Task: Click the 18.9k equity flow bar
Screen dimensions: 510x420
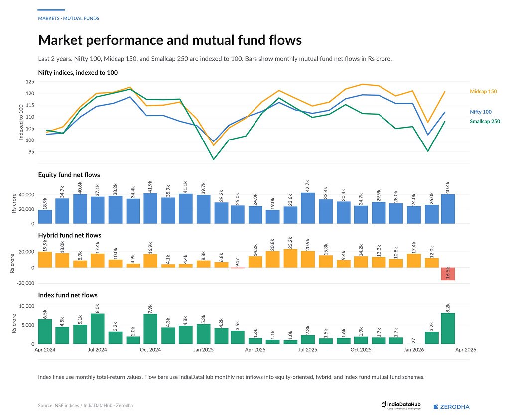Action: click(45, 217)
